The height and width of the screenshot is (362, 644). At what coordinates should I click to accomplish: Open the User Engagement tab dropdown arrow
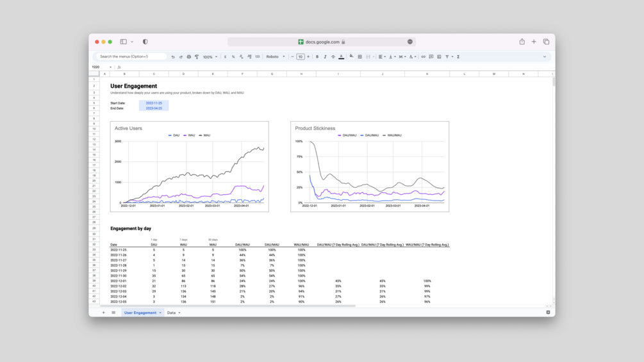pyautogui.click(x=160, y=313)
